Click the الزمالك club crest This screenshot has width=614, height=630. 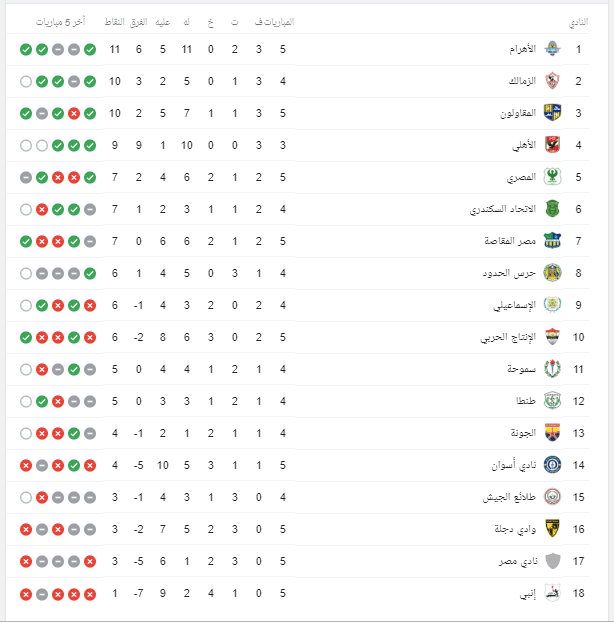(552, 81)
